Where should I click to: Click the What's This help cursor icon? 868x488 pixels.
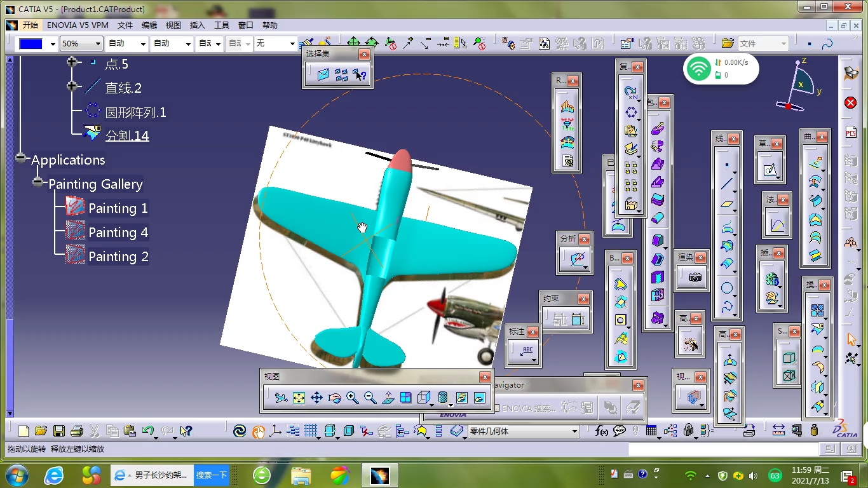click(x=186, y=431)
